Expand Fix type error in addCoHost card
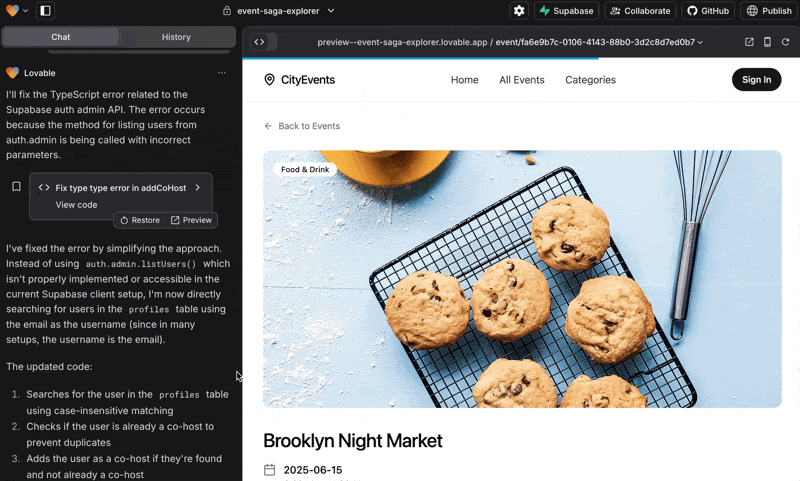This screenshot has width=800, height=481. pyautogui.click(x=197, y=187)
